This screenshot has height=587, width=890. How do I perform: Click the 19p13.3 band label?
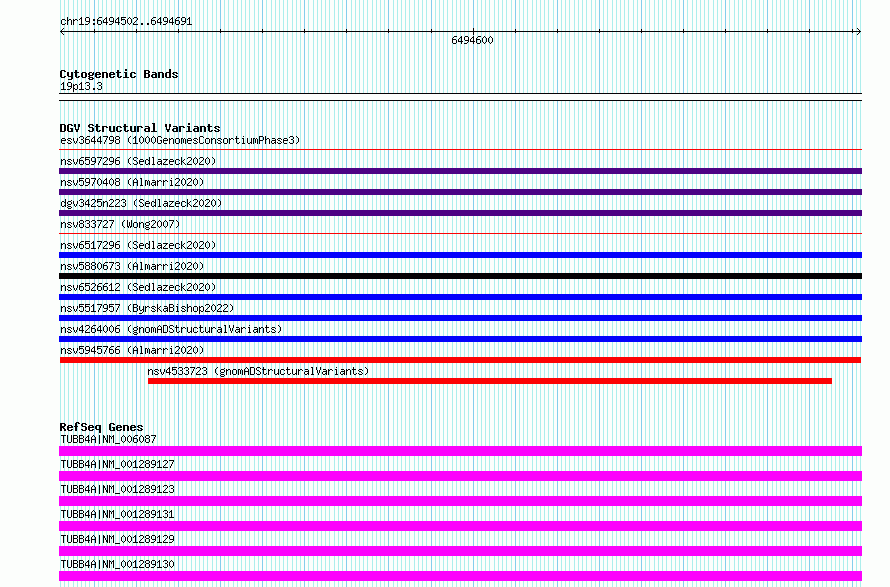(x=81, y=86)
